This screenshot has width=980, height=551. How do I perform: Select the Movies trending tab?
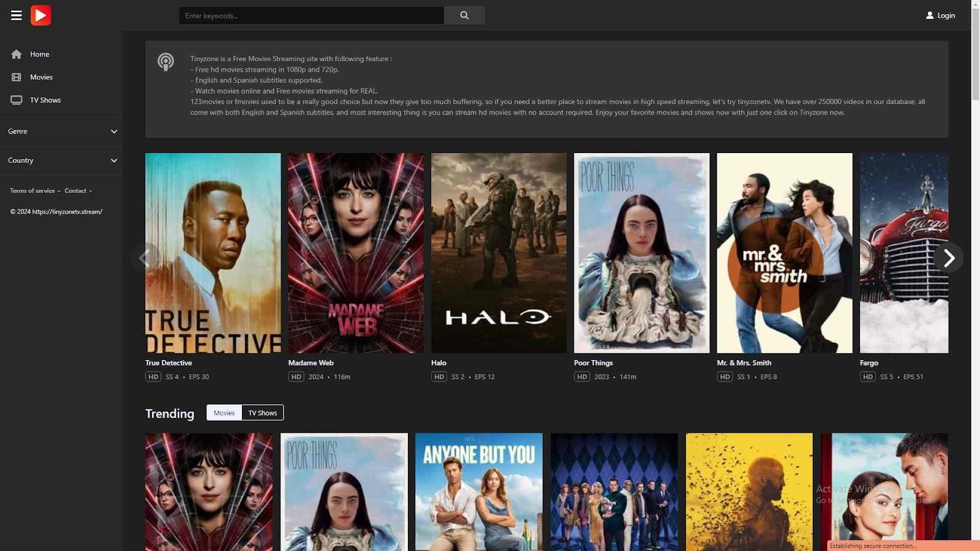224,413
